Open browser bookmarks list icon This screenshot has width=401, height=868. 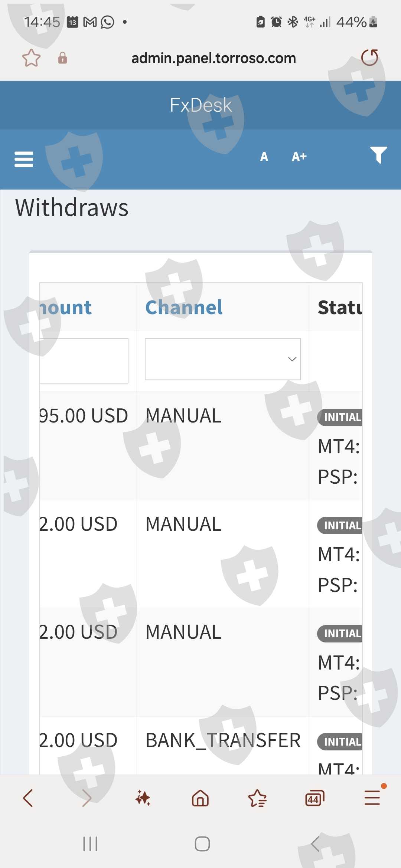tap(257, 798)
